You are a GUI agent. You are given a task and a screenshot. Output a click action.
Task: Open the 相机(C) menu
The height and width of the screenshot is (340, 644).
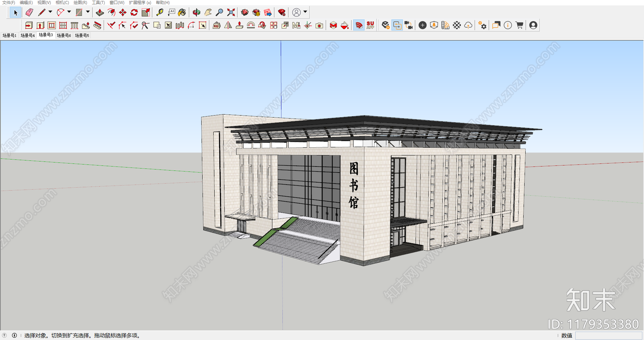coord(62,3)
